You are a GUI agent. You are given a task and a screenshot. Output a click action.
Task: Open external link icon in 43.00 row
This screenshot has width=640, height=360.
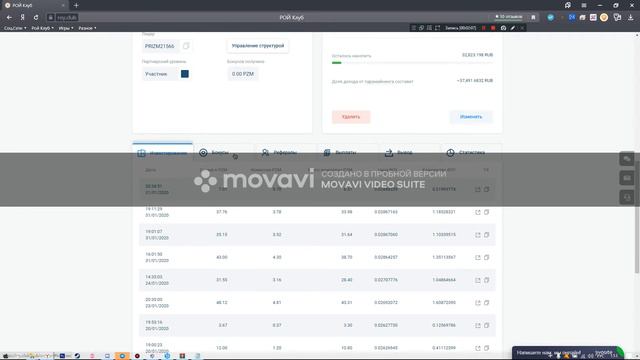click(x=478, y=258)
